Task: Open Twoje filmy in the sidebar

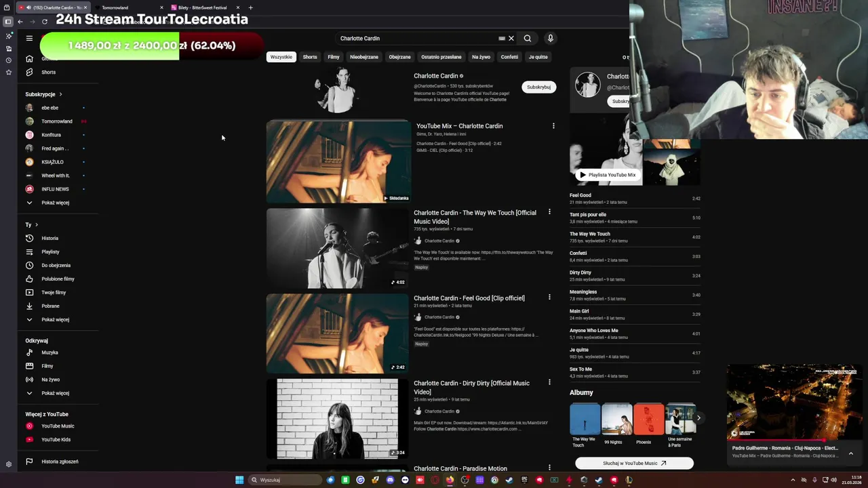Action: coord(54,293)
